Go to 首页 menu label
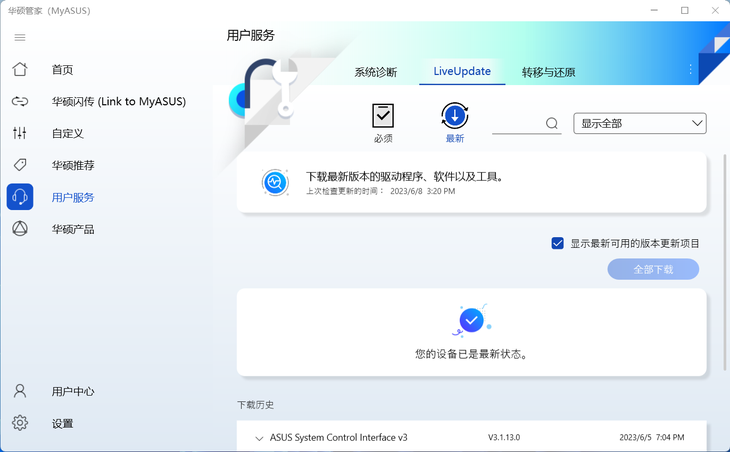 coord(62,70)
